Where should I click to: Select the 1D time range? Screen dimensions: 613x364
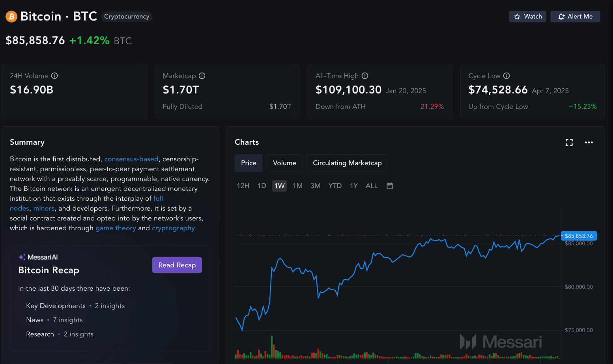262,186
